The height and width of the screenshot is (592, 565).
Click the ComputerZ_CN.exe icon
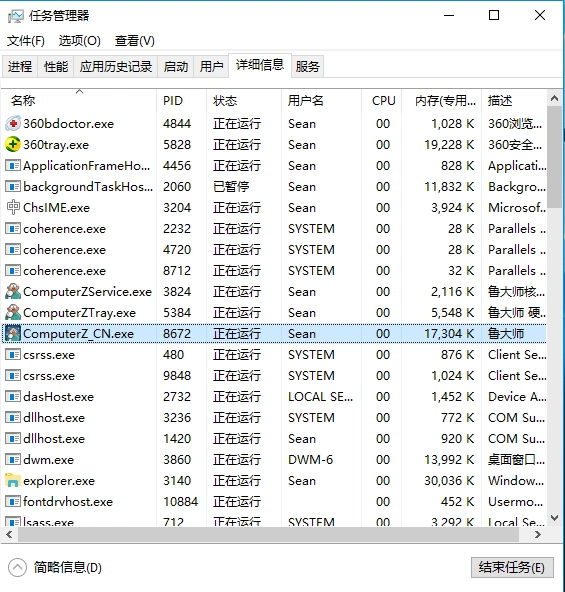pyautogui.click(x=13, y=334)
